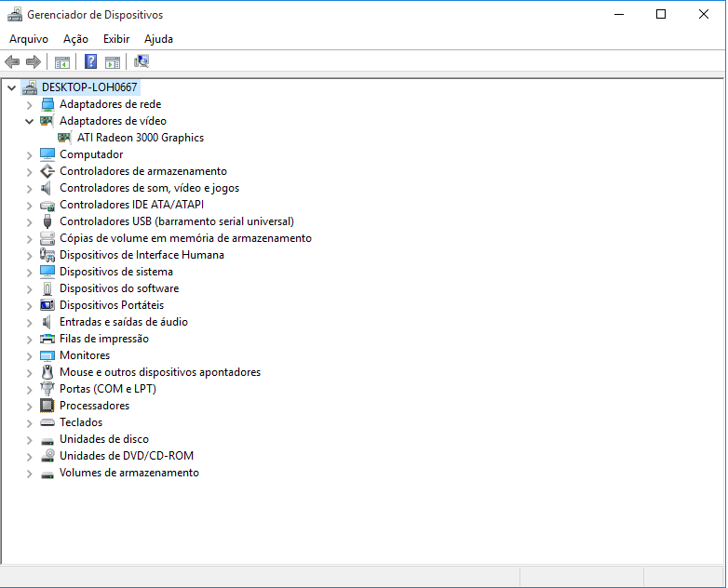Viewport: 728px width, 588px height.
Task: Expand the Monitores chevron
Action: (x=29, y=356)
